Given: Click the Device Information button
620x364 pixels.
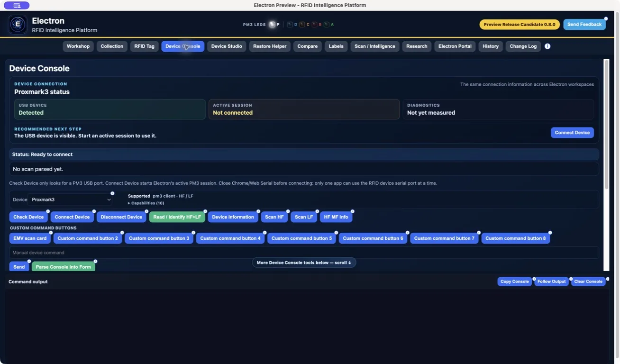Looking at the screenshot, I should coord(233,217).
